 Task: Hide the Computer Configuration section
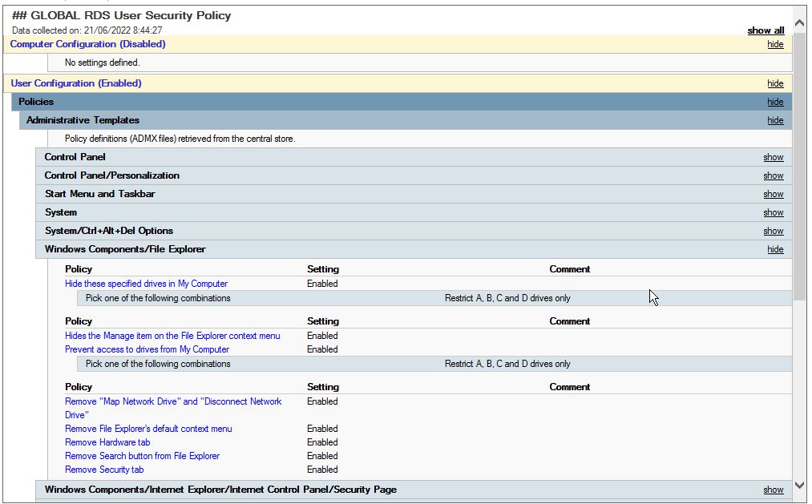775,45
